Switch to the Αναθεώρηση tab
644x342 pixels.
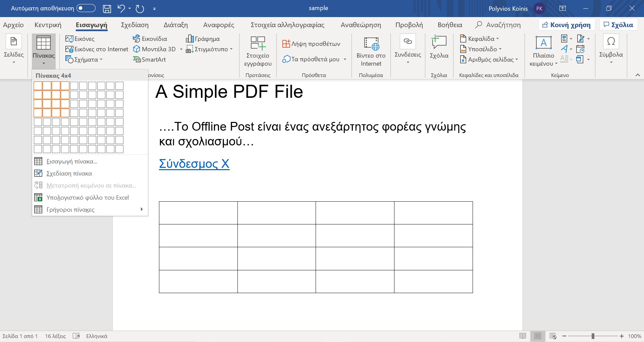coord(361,25)
